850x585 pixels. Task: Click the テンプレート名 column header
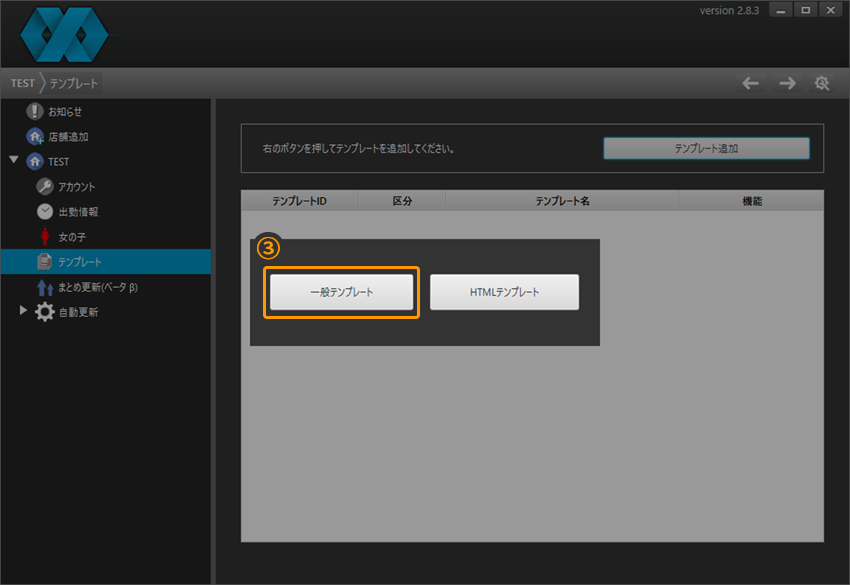pyautogui.click(x=562, y=201)
